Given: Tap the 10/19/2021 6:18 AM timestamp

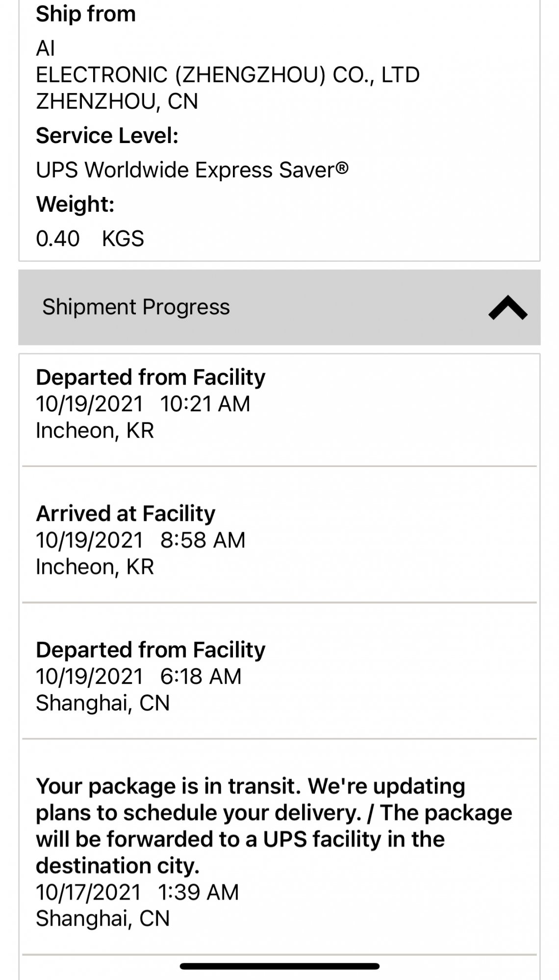Looking at the screenshot, I should pos(139,676).
